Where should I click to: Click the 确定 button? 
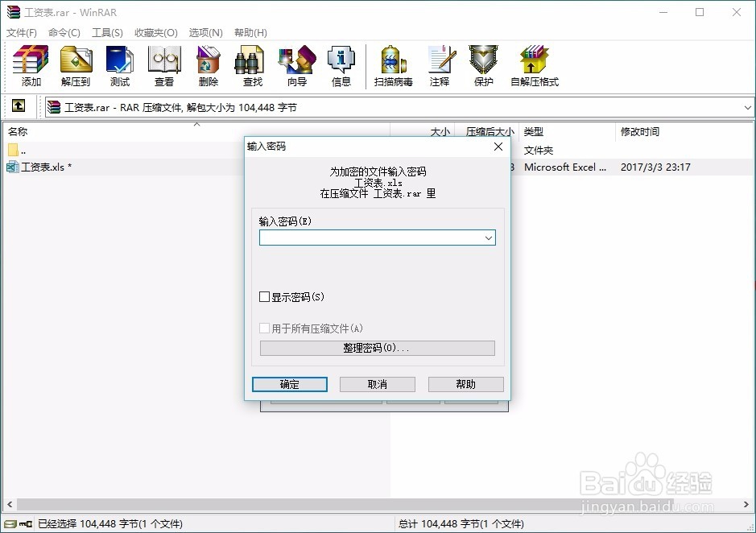tap(290, 384)
